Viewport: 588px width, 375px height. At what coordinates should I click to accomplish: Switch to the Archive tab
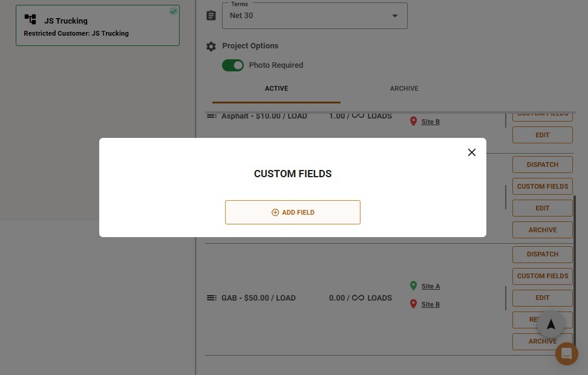pos(404,88)
